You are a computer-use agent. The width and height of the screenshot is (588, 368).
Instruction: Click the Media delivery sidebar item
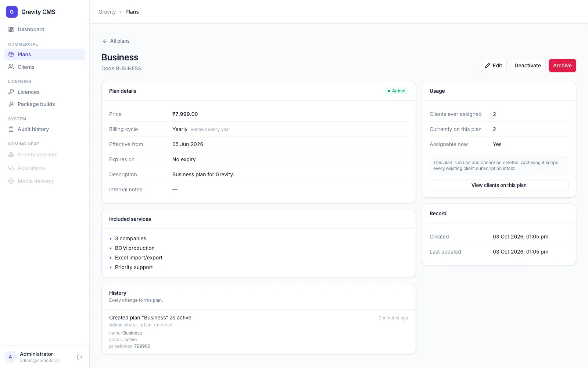[x=44, y=181]
